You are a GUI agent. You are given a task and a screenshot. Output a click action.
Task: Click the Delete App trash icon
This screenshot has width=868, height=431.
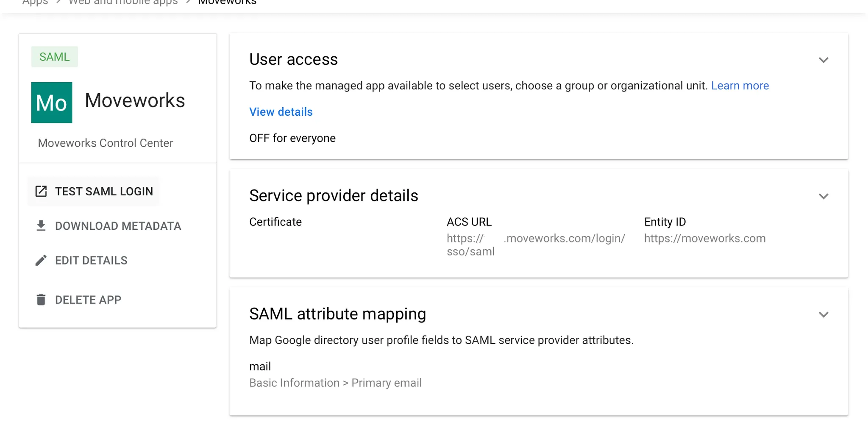(41, 300)
